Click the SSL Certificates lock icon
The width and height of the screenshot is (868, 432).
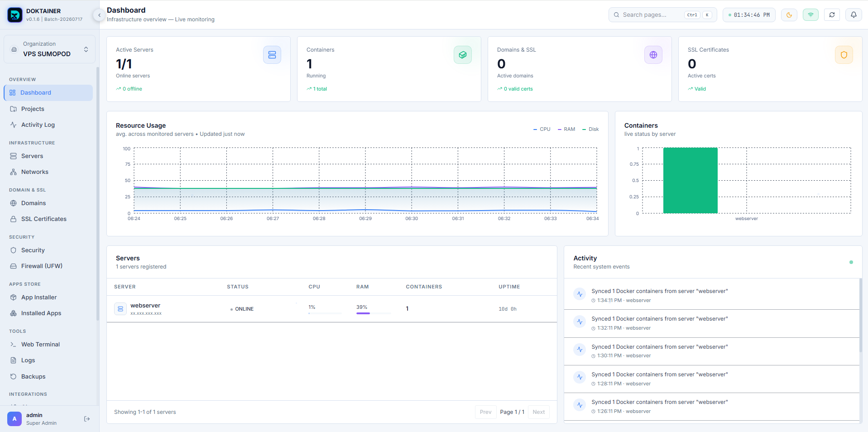[x=14, y=219]
